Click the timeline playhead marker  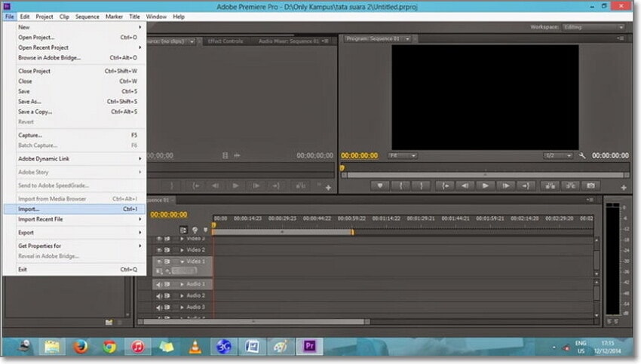[214, 225]
